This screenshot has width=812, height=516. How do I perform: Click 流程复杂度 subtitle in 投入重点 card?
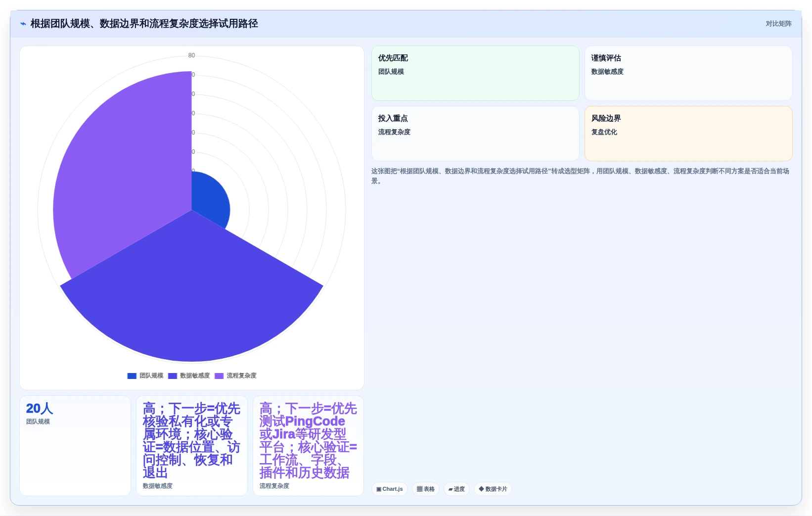click(x=394, y=132)
